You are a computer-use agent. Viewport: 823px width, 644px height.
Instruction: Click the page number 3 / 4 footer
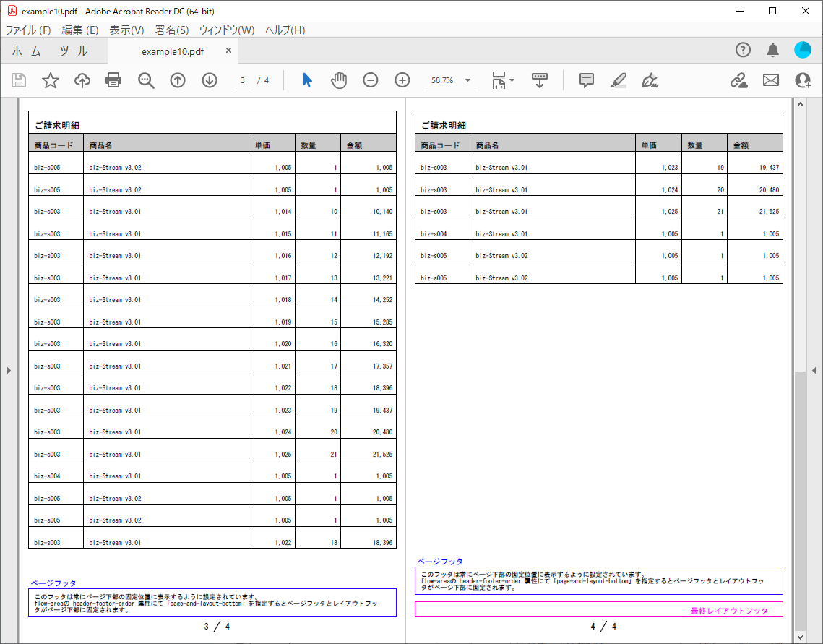click(217, 626)
